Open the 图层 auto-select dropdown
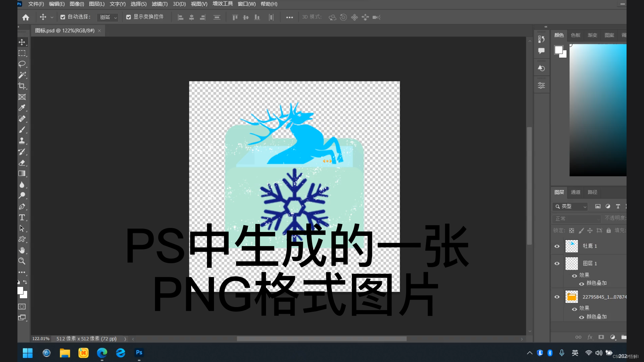Screen dimensions: 644x362 click(108, 17)
